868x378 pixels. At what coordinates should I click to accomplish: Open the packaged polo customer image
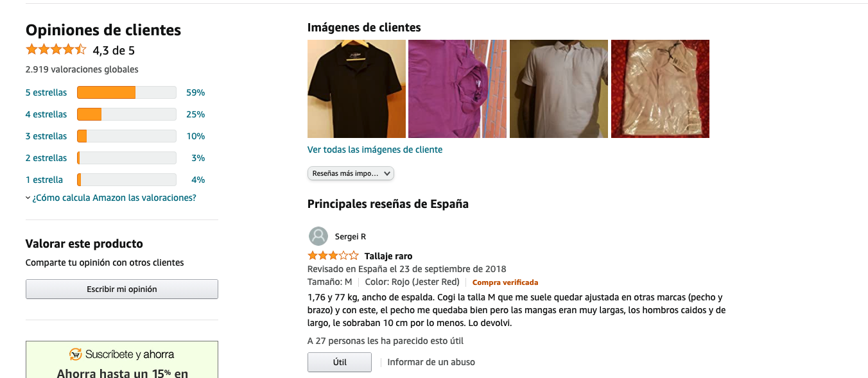coord(660,89)
